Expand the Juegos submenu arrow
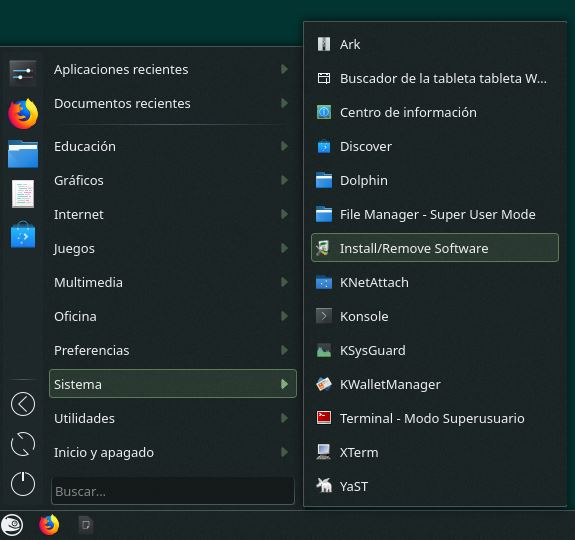575x540 pixels. coord(284,248)
